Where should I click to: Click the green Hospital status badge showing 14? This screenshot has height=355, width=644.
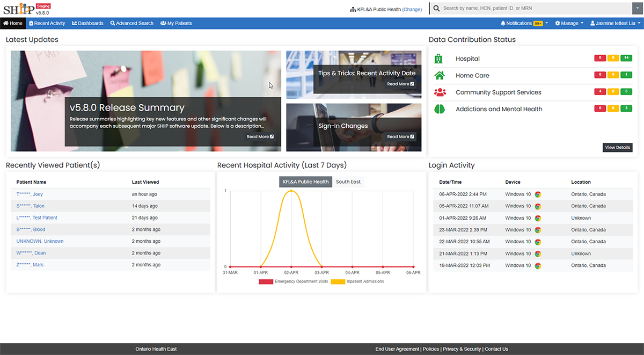coord(626,58)
